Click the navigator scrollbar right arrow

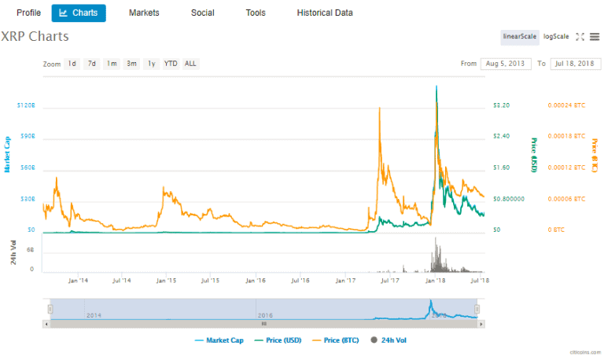481,324
